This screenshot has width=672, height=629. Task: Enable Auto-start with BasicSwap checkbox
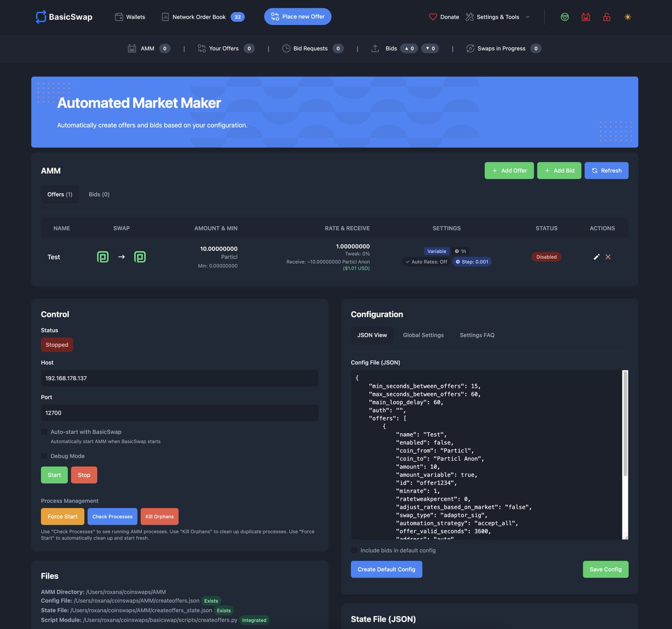coord(44,432)
